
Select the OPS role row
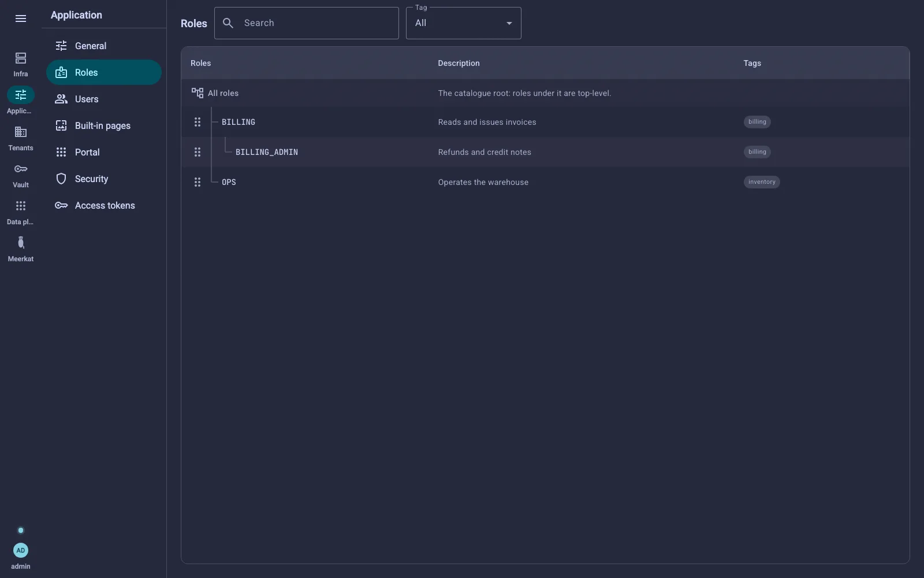point(545,182)
